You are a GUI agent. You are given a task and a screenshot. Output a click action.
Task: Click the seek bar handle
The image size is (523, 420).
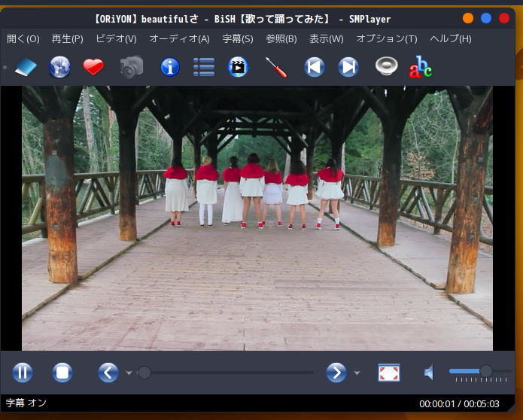pyautogui.click(x=144, y=373)
